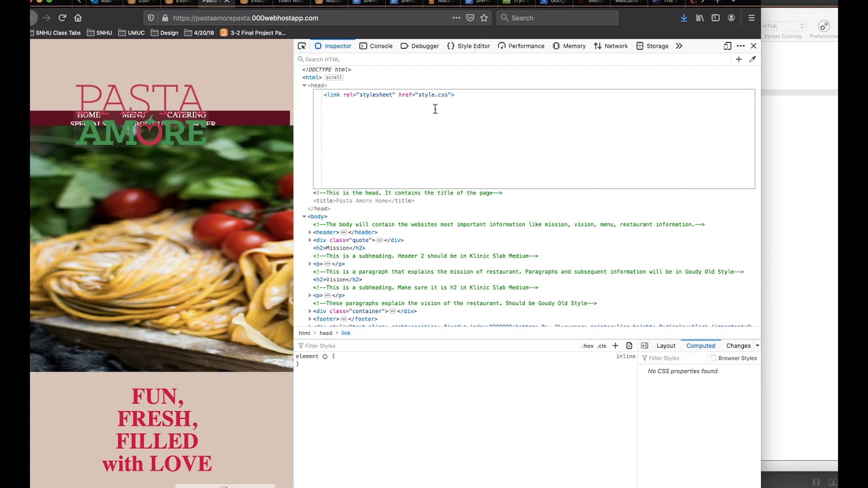Switch to the Memory tab
Image resolution: width=868 pixels, height=488 pixels.
coord(568,46)
